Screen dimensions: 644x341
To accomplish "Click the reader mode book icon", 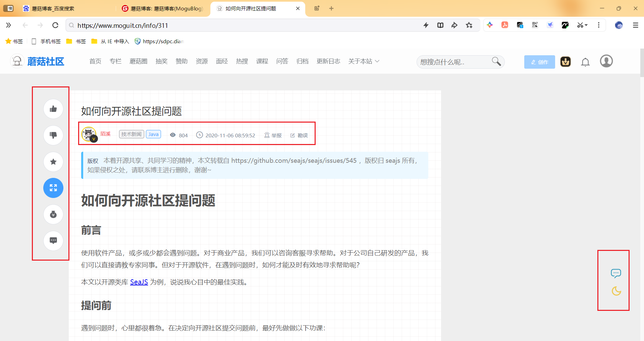I will pos(440,25).
